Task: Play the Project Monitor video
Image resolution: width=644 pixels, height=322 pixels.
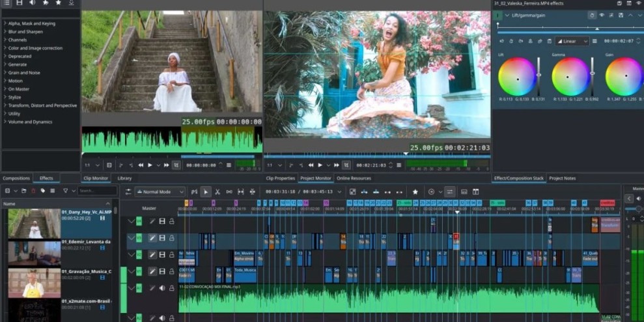Action: pos(320,165)
